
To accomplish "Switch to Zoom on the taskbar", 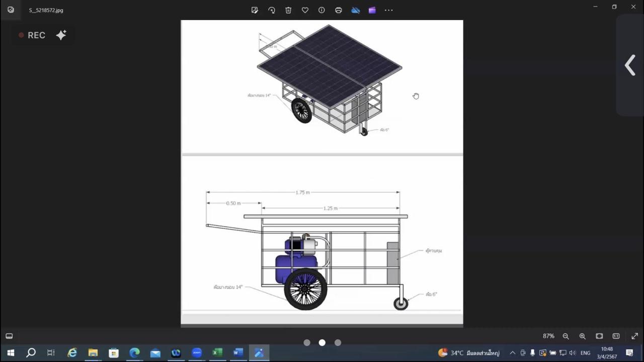I will point(197,353).
